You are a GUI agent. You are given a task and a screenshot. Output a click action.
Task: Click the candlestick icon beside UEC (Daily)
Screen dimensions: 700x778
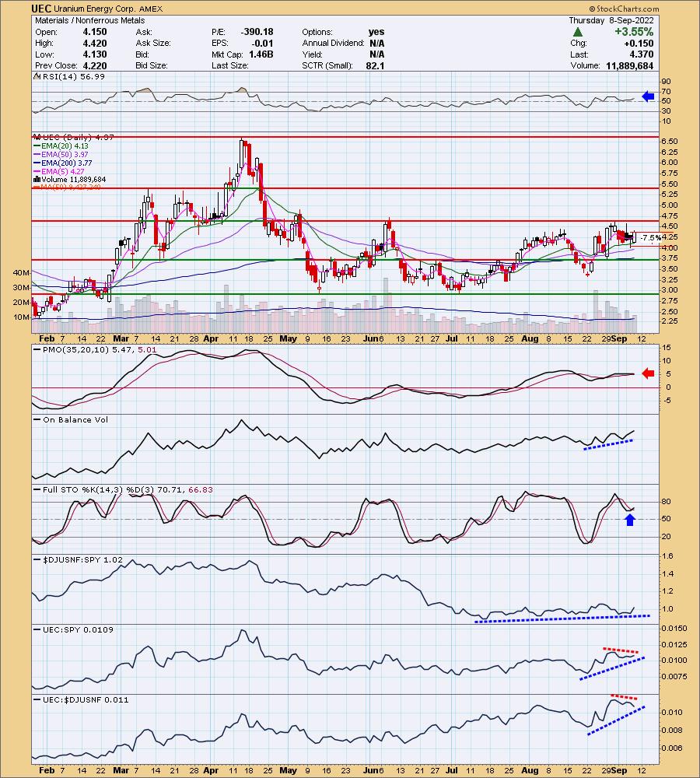(x=37, y=137)
